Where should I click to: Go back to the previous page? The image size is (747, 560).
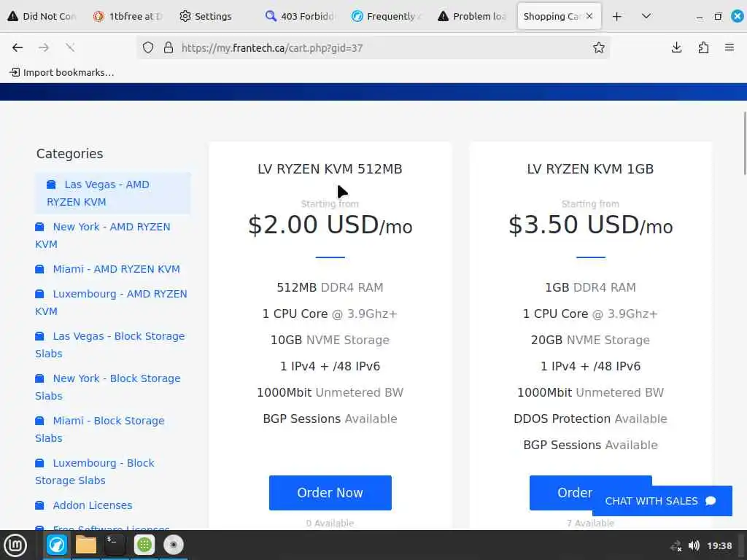click(x=18, y=47)
